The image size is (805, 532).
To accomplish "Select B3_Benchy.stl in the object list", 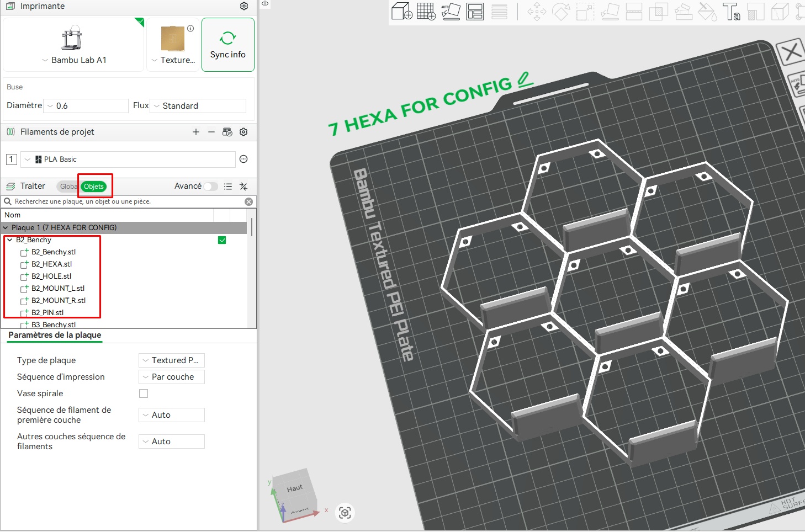I will 54,325.
